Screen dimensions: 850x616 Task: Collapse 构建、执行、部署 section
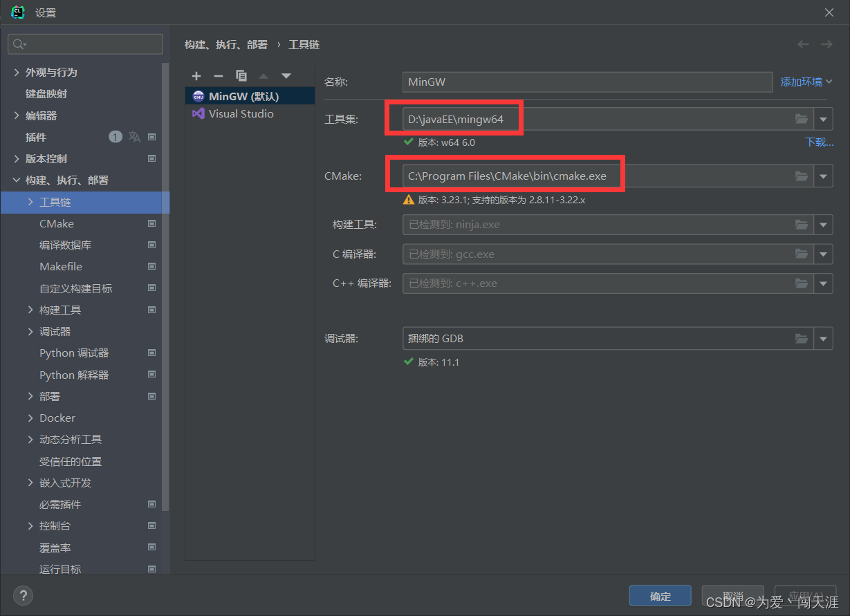point(17,180)
